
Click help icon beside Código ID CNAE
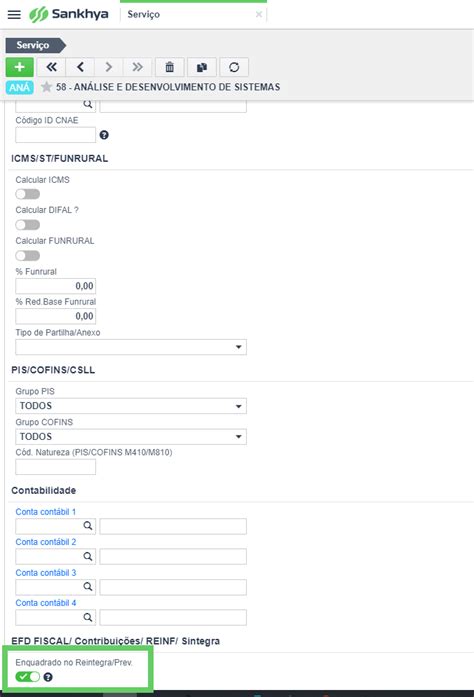(x=104, y=135)
